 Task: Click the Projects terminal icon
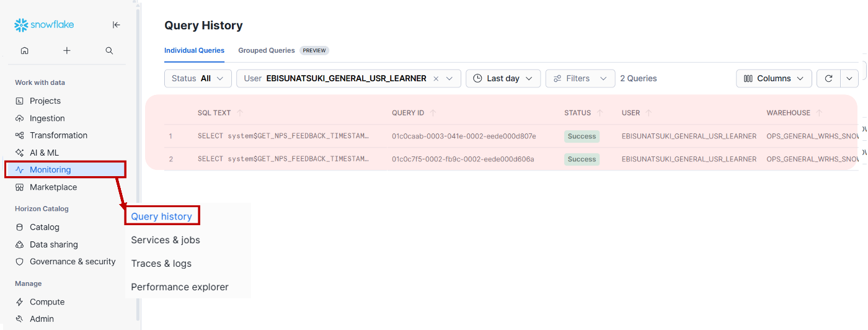tap(19, 101)
